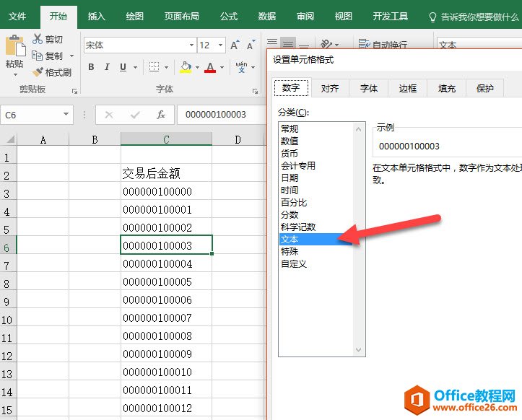522x420 pixels.
Task: Choose 货币 from the category list
Action: tap(289, 153)
